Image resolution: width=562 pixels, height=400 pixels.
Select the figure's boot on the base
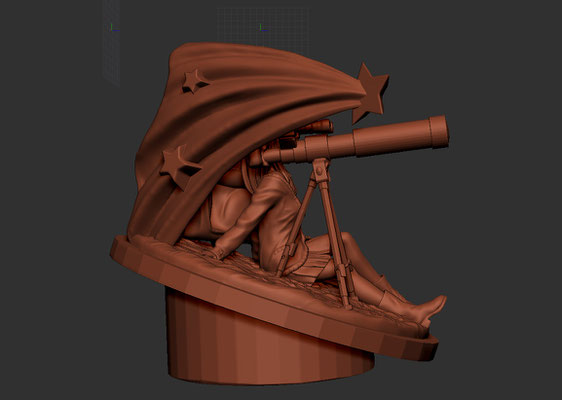pos(412,305)
